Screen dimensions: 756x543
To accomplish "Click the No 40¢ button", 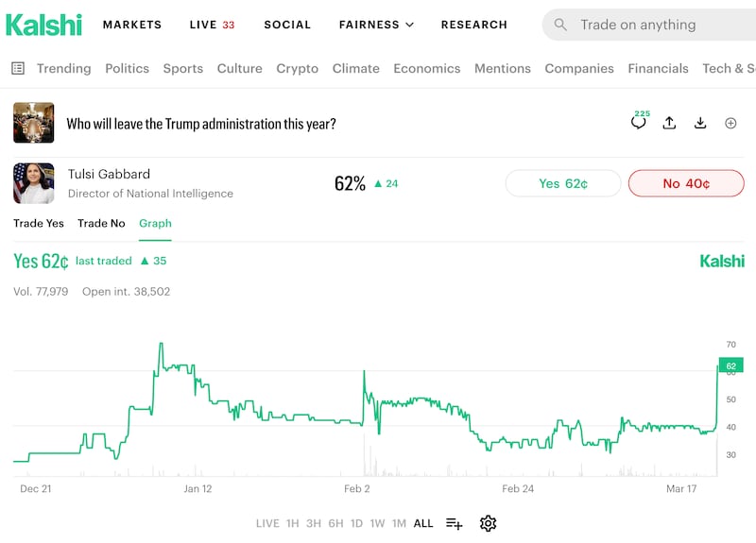I will coord(686,183).
